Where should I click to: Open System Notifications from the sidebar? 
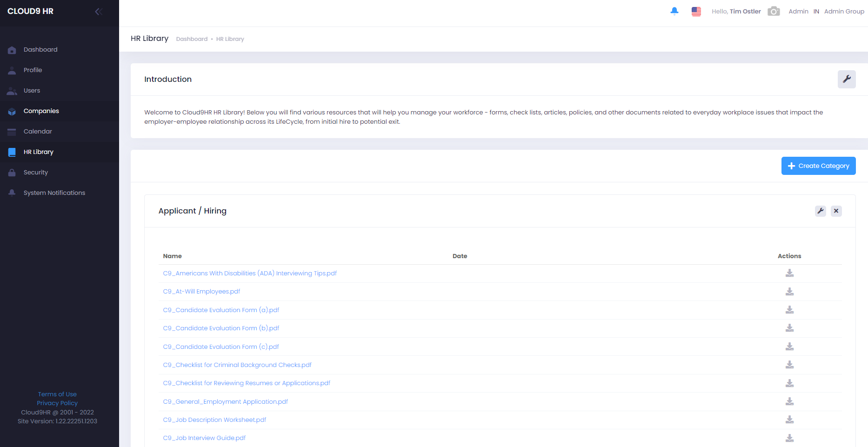coord(54,193)
